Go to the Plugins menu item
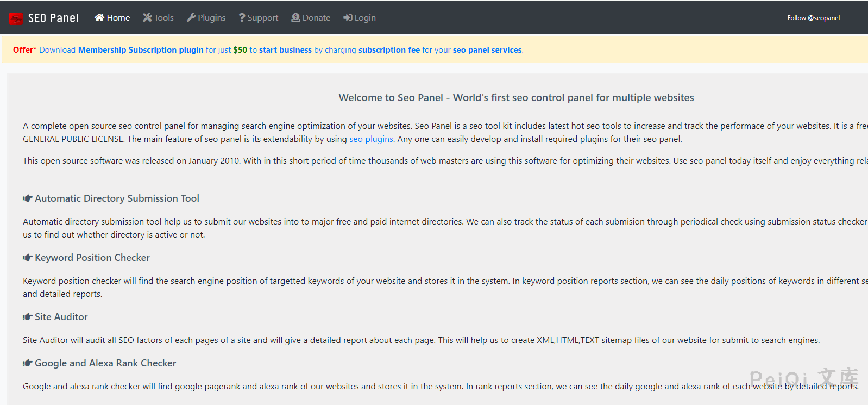Screen dimensions: 868x405 click(206, 17)
